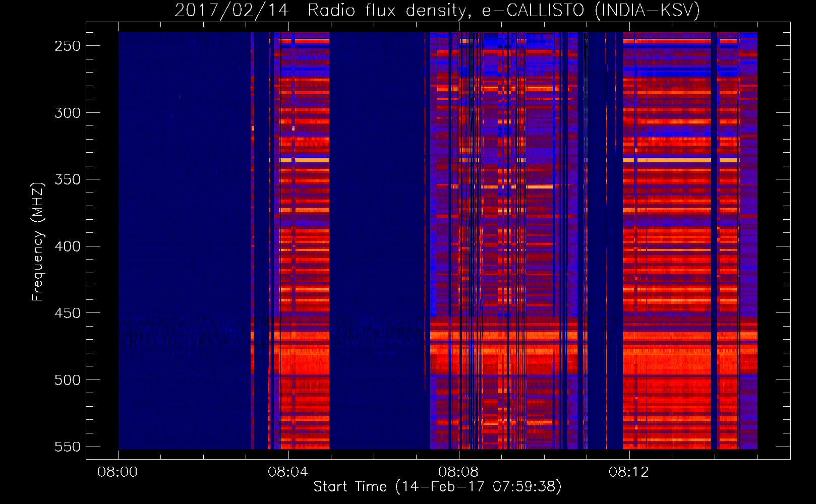Image resolution: width=816 pixels, height=504 pixels.
Task: Click the 08:08 time tick label
Action: [x=458, y=472]
